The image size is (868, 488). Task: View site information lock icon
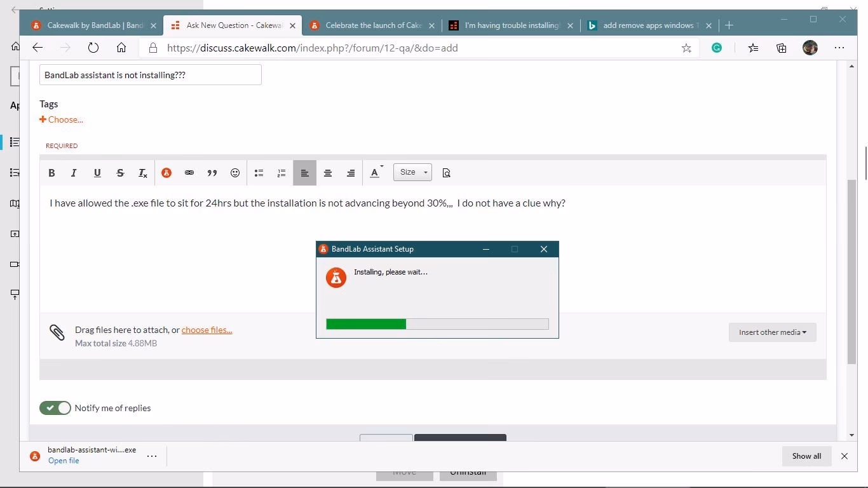tap(153, 48)
